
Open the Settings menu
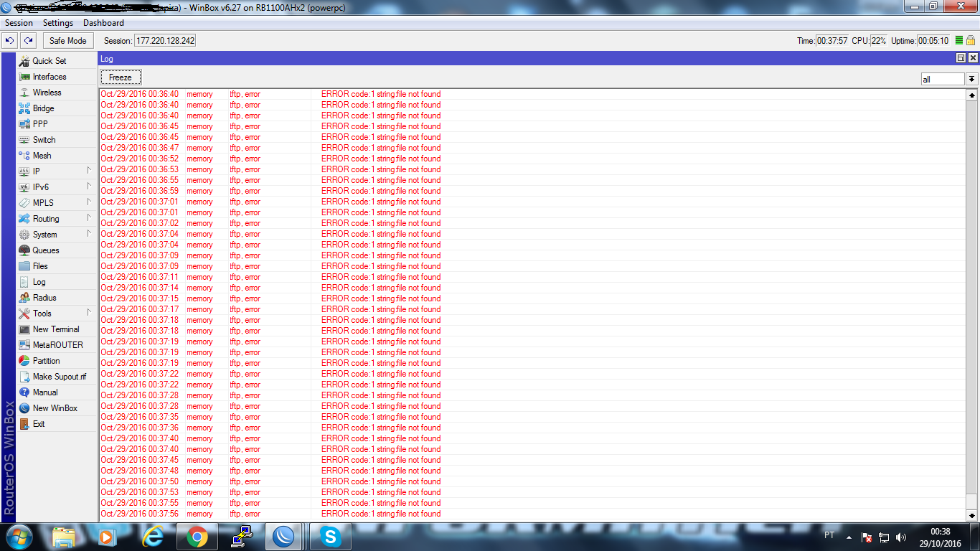(58, 23)
